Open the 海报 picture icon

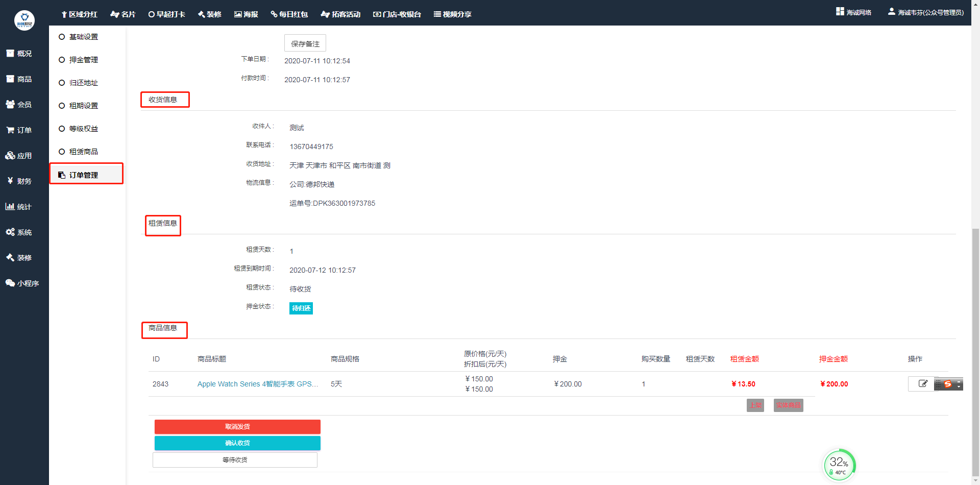[238, 14]
